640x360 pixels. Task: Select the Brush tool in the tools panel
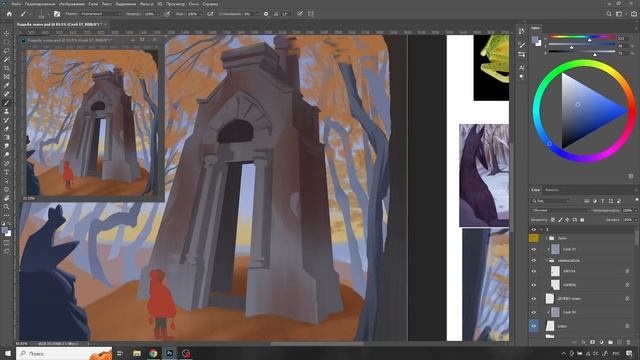(x=6, y=103)
